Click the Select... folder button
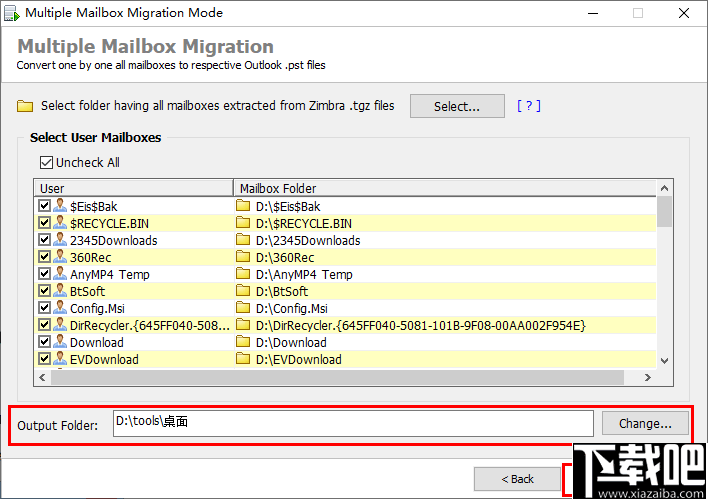The image size is (708, 499). click(457, 106)
